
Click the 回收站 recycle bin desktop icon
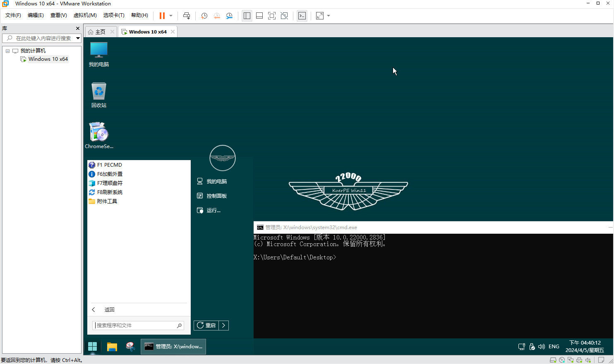tap(99, 95)
